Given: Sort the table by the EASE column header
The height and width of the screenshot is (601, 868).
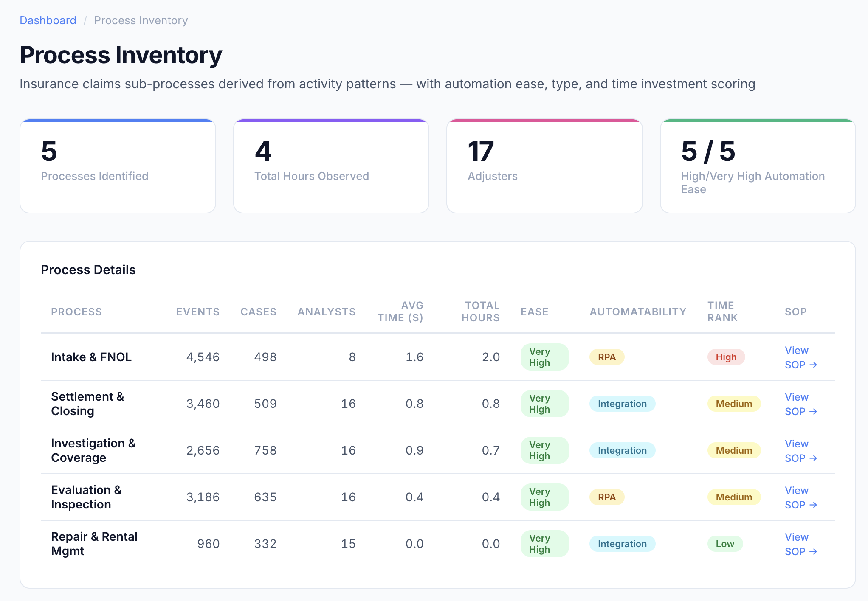Looking at the screenshot, I should click(534, 312).
